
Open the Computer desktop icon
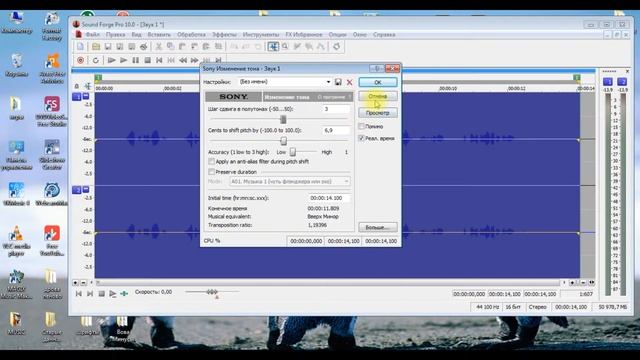(16, 23)
